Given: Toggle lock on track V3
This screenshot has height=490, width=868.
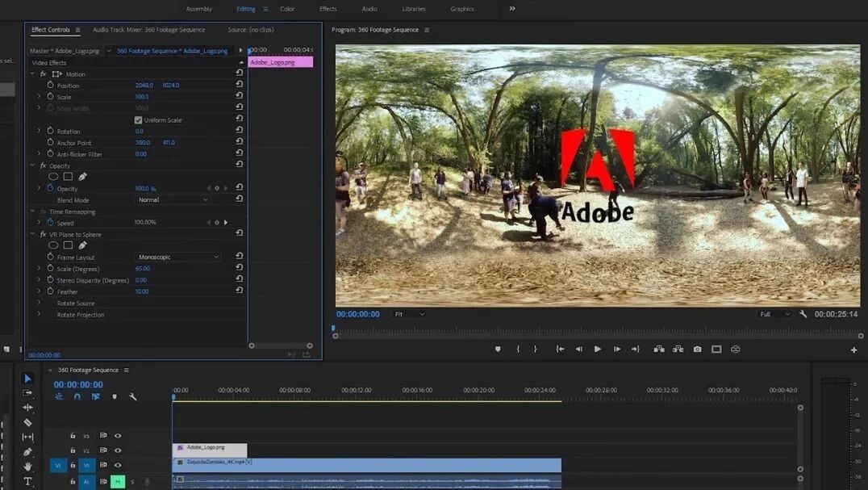Looking at the screenshot, I should 73,436.
